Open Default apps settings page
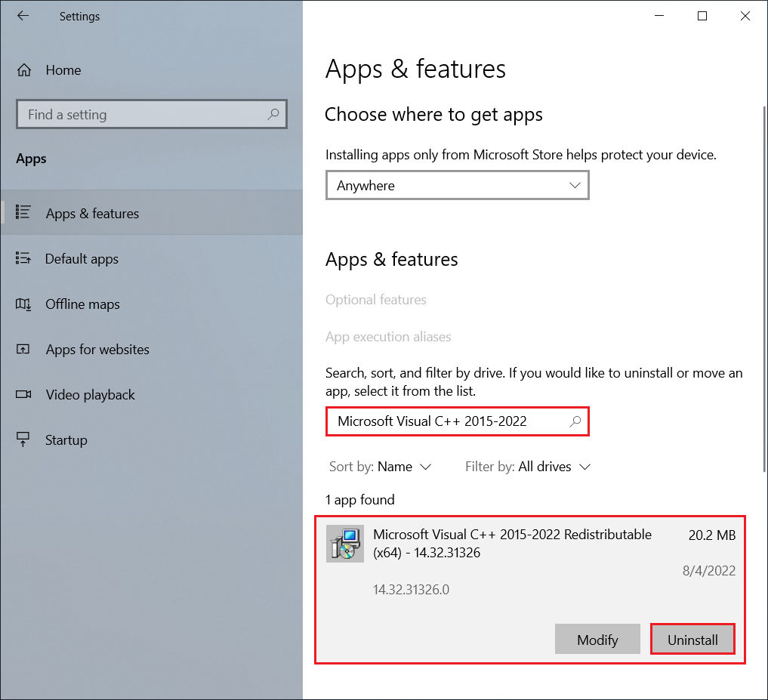The width and height of the screenshot is (768, 700). point(152,259)
